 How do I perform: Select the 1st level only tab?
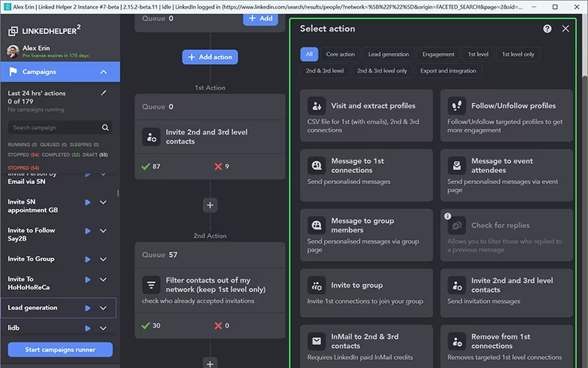[518, 54]
